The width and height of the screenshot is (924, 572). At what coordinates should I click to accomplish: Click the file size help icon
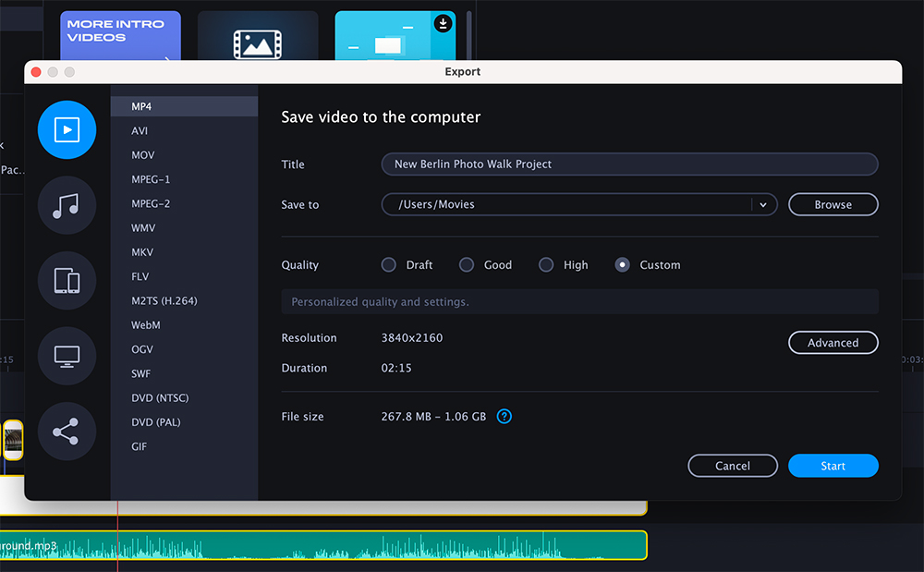point(504,417)
